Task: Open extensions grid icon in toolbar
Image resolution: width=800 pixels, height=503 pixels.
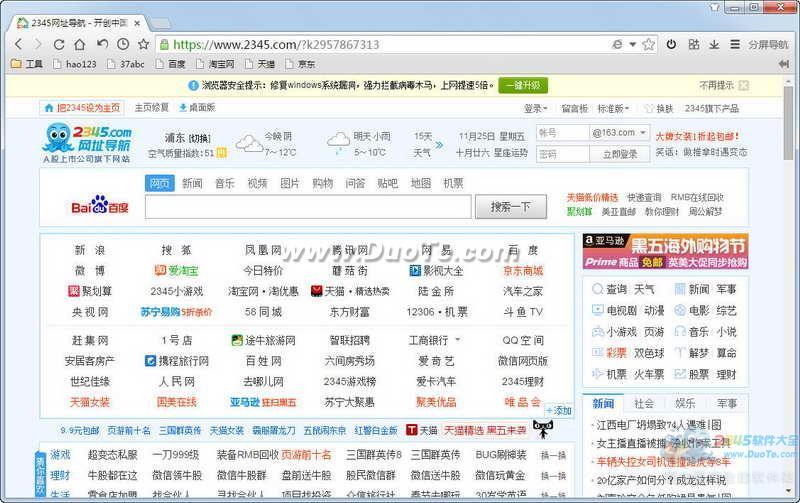Action: (693, 44)
